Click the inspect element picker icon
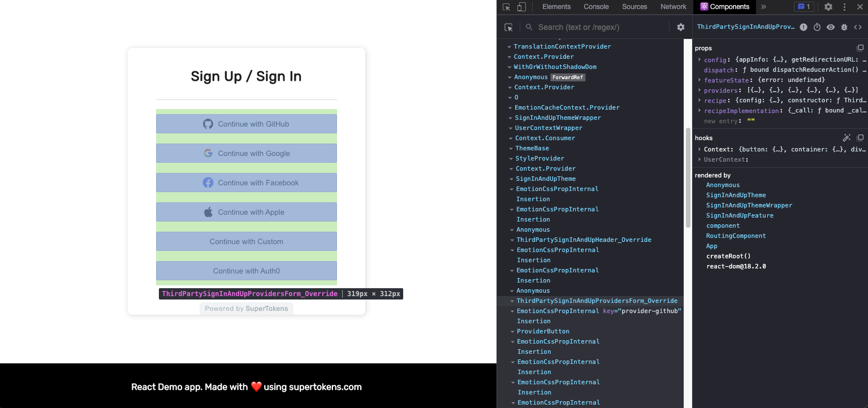 505,7
